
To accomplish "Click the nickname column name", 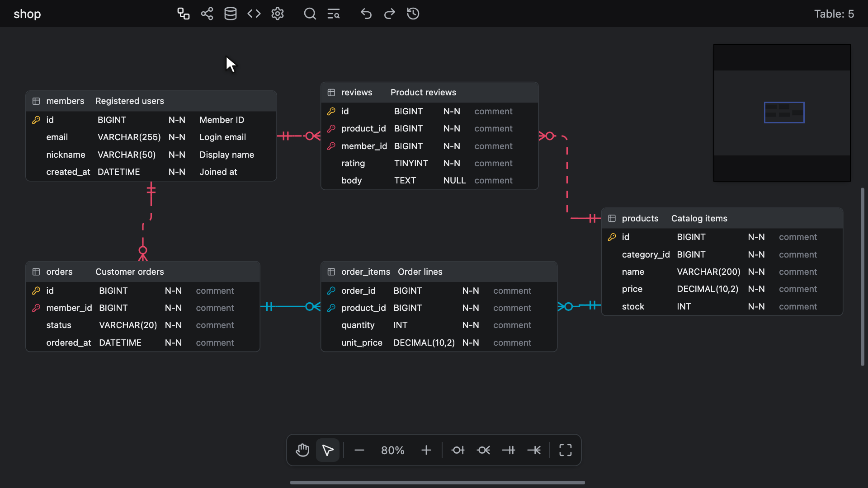I will 66,155.
